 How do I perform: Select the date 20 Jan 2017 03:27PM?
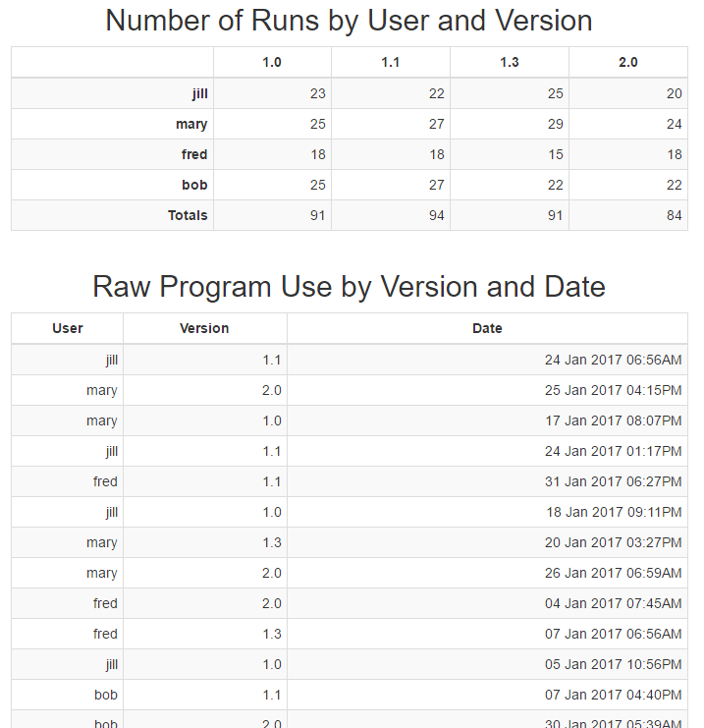point(613,542)
